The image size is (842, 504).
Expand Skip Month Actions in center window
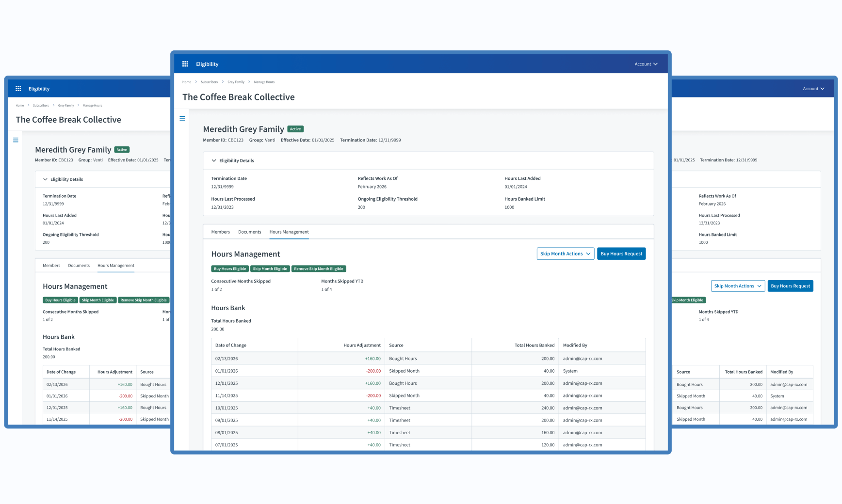click(x=565, y=254)
